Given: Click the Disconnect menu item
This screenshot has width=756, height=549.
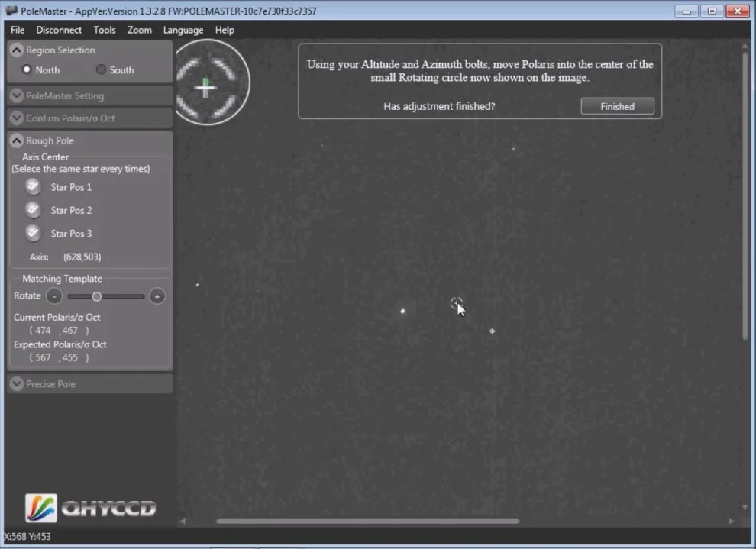Looking at the screenshot, I should (59, 30).
